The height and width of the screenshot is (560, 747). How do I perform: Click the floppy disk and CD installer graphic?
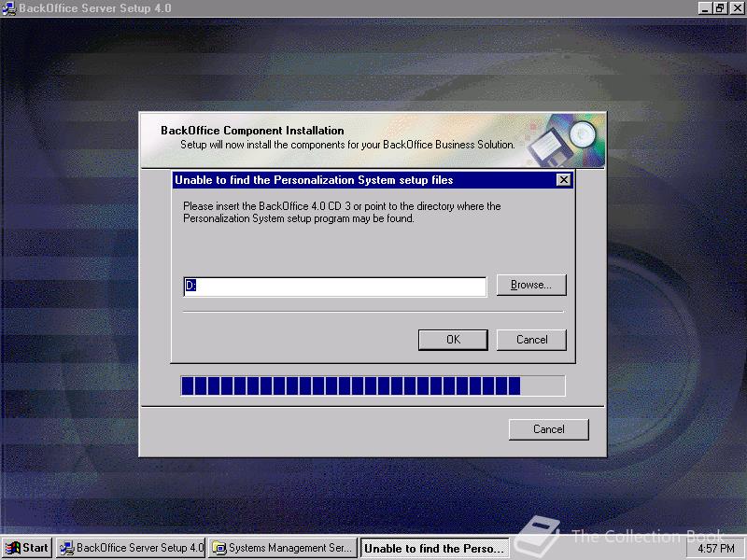pos(564,140)
